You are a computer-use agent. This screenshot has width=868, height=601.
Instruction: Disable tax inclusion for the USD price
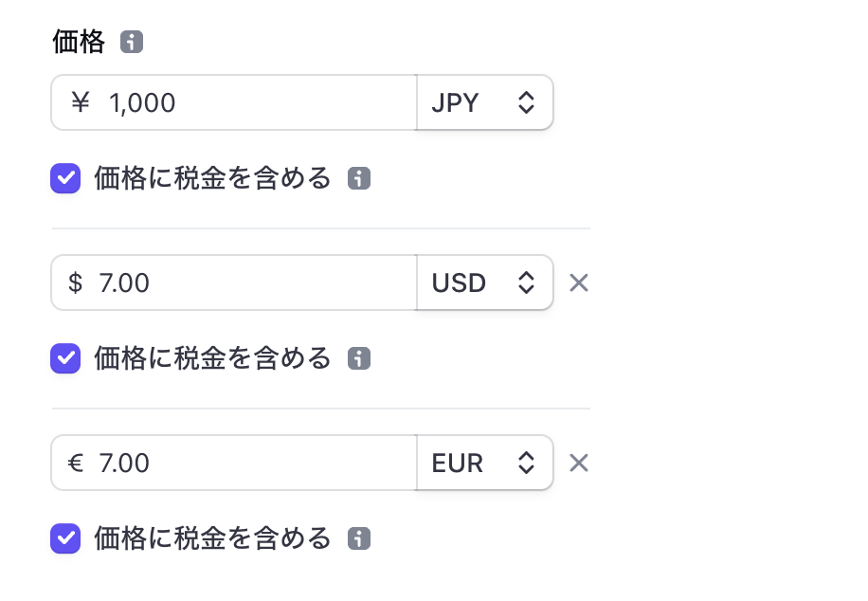64,358
